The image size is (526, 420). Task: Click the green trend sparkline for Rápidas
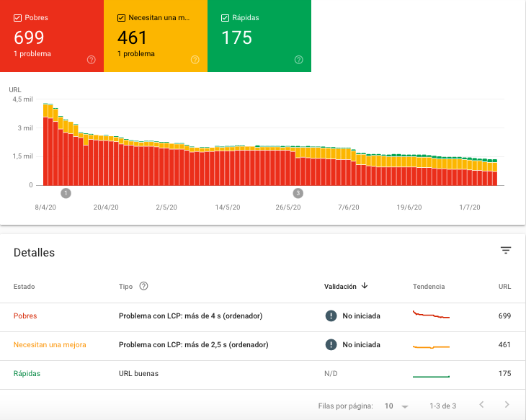click(431, 376)
